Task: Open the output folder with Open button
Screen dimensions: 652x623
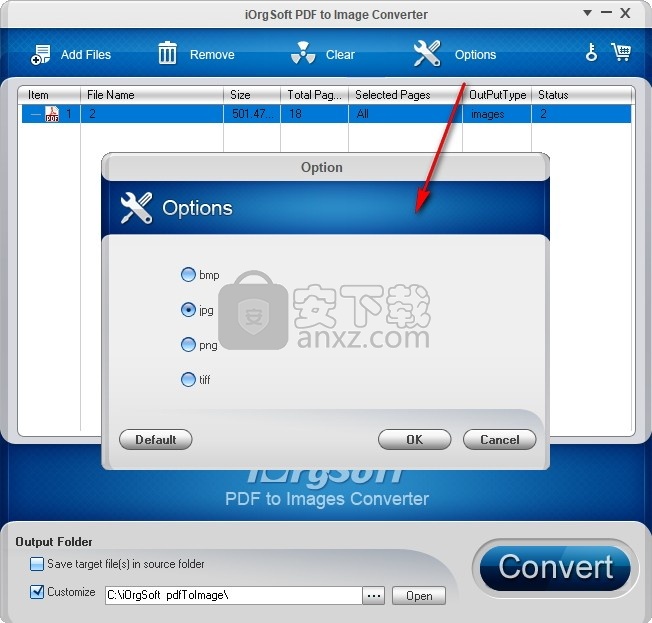Action: [x=419, y=596]
